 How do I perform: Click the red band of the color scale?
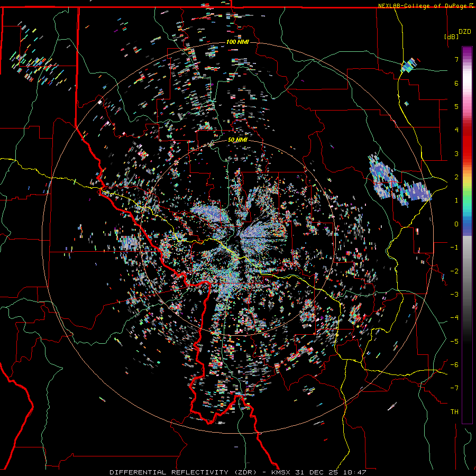[467, 146]
